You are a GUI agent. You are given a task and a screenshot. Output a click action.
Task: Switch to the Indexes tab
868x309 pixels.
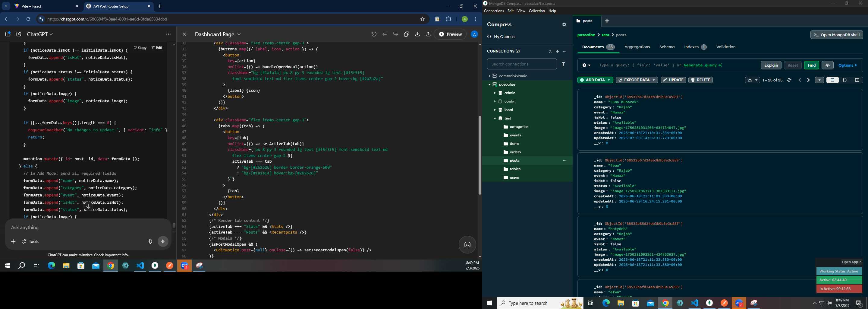(x=695, y=47)
